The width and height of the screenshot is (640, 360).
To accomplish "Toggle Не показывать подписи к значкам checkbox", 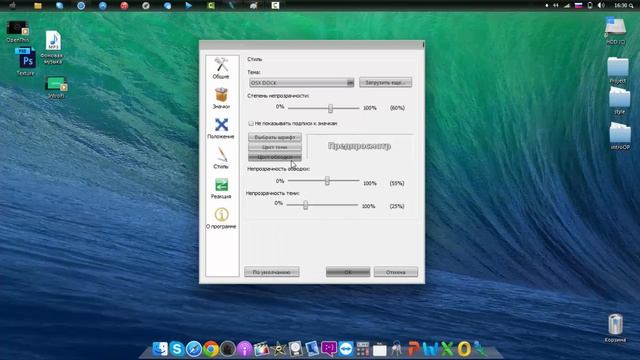I will coord(251,123).
